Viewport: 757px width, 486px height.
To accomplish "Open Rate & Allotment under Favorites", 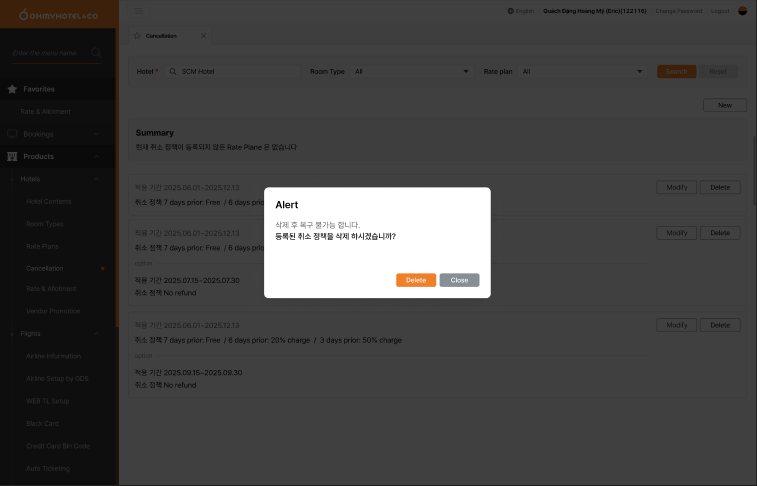I will (x=45, y=111).
